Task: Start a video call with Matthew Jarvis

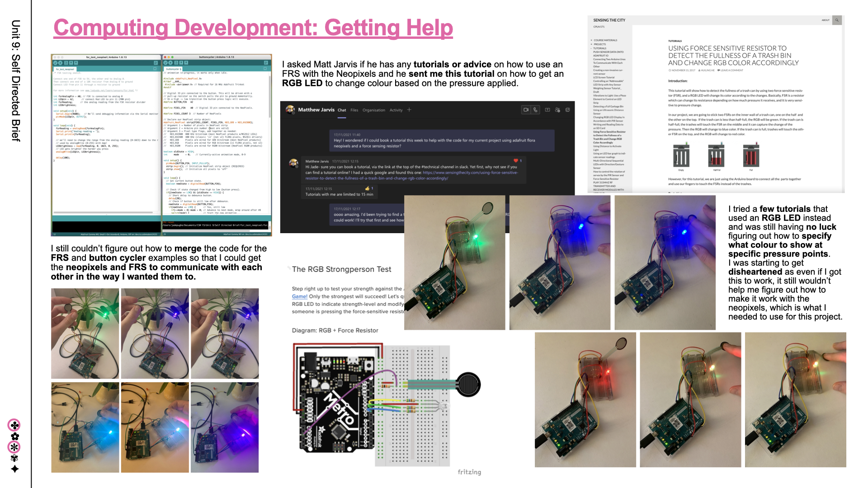Action: pos(526,110)
